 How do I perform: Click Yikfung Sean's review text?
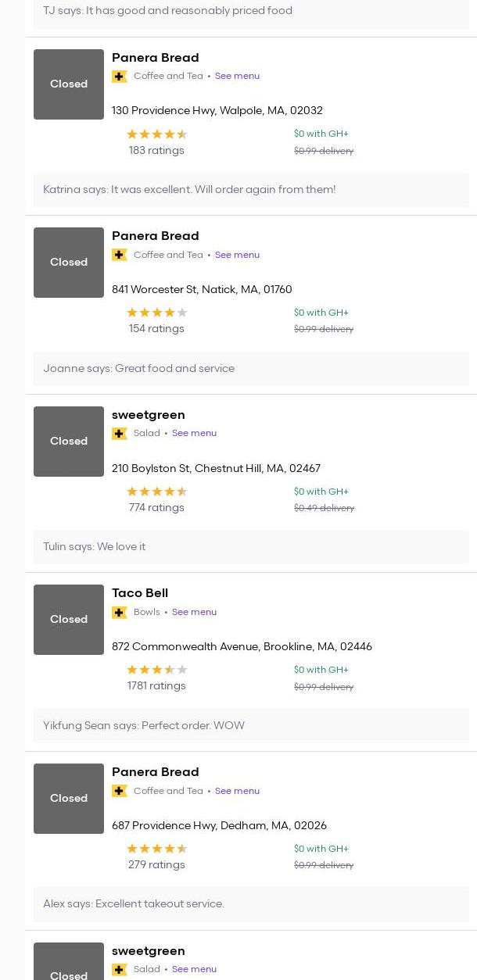coord(144,726)
